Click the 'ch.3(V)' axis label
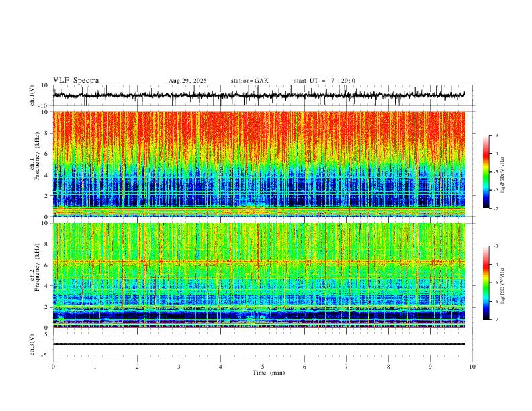Screen dimensions: 532x411 pos(32,345)
